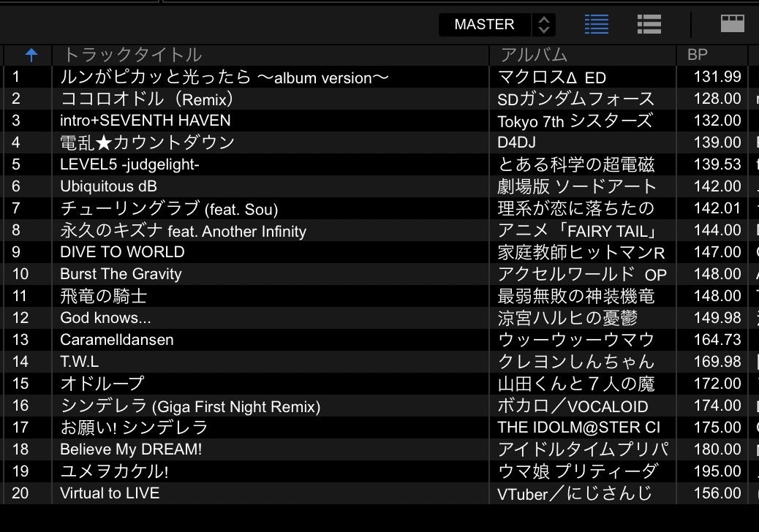This screenshot has height=532, width=759.
Task: Click album cell VTuber／にじさんじ
Action: 575,493
